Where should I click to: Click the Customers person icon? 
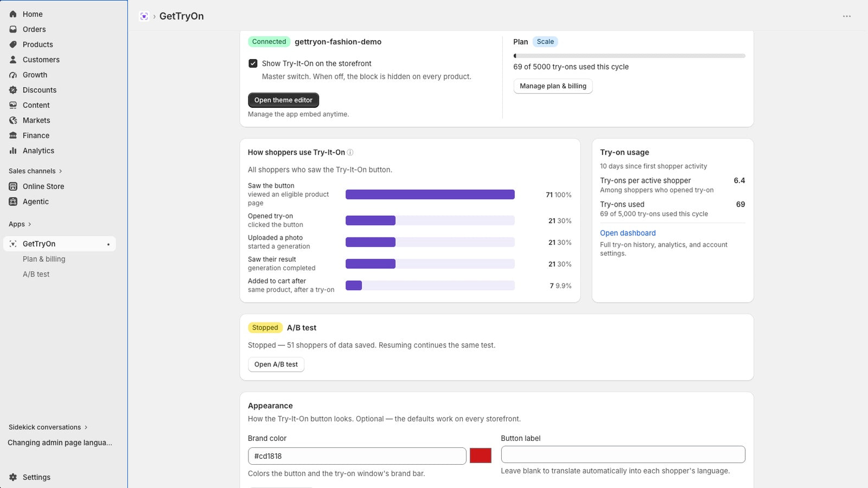(x=13, y=60)
